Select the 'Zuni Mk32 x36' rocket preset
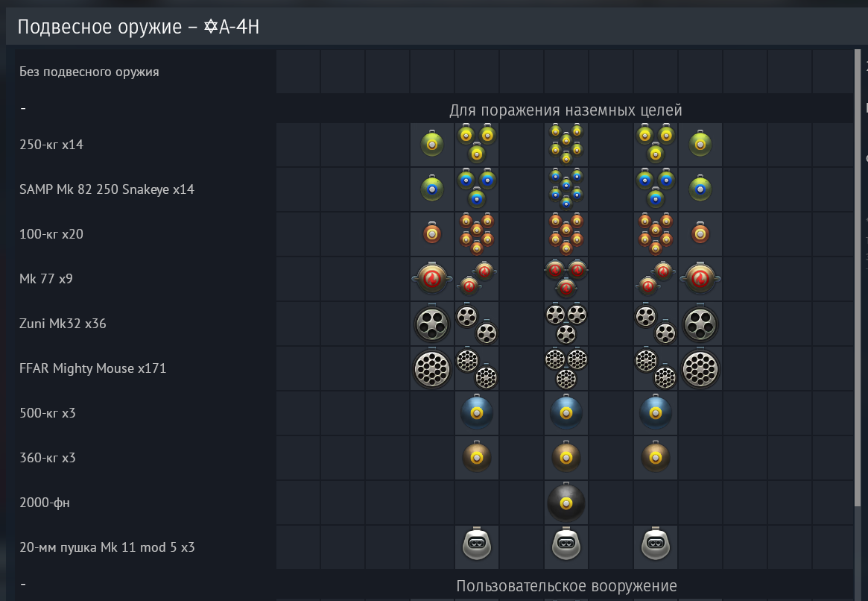This screenshot has height=601, width=868. click(434, 324)
